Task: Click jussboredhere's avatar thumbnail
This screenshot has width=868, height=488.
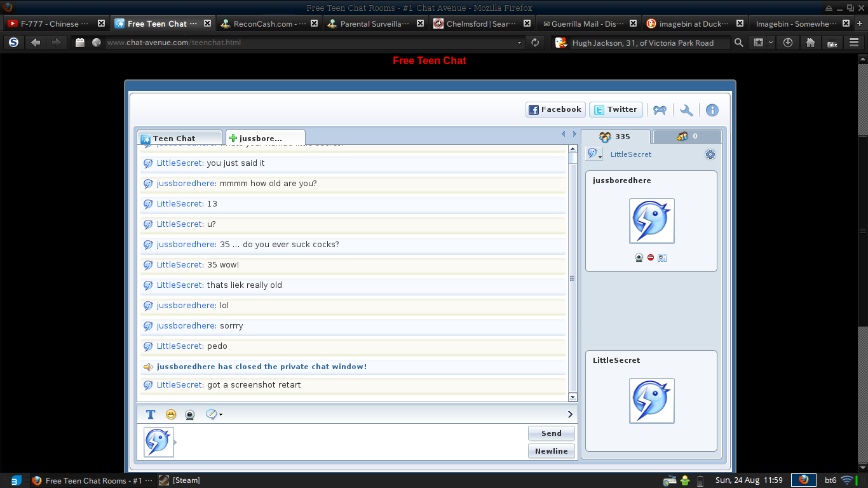Action: click(x=651, y=220)
